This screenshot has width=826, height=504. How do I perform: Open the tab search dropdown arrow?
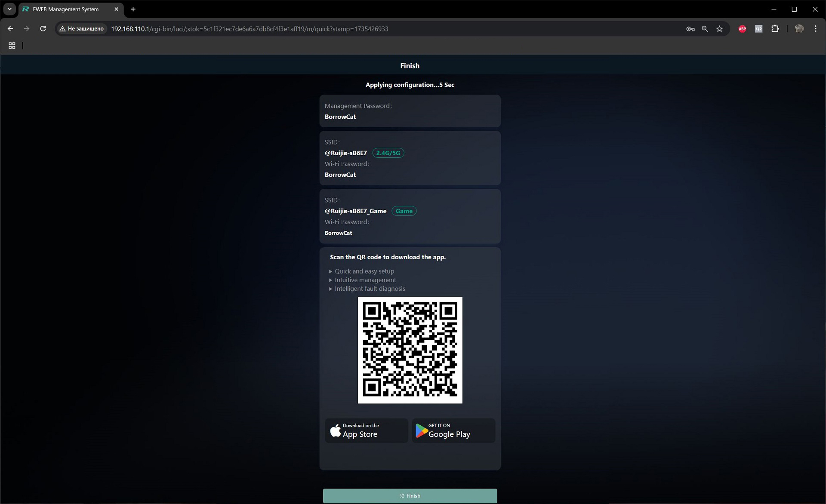point(9,9)
